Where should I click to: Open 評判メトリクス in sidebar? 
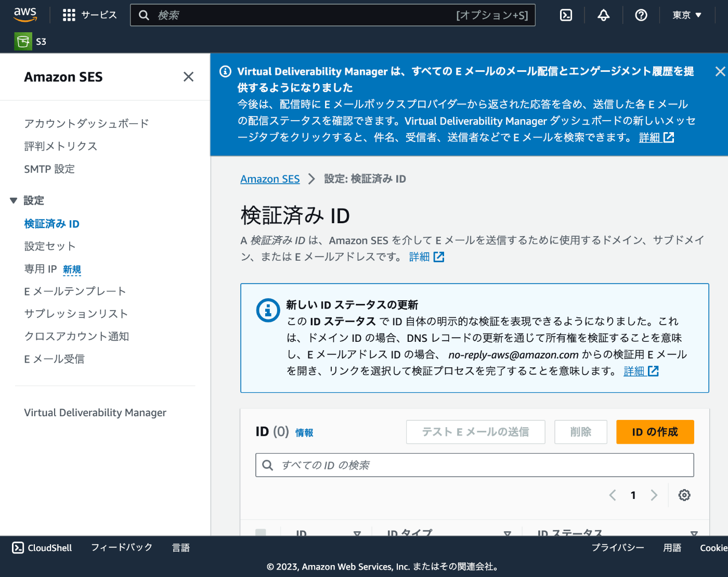[x=60, y=146]
